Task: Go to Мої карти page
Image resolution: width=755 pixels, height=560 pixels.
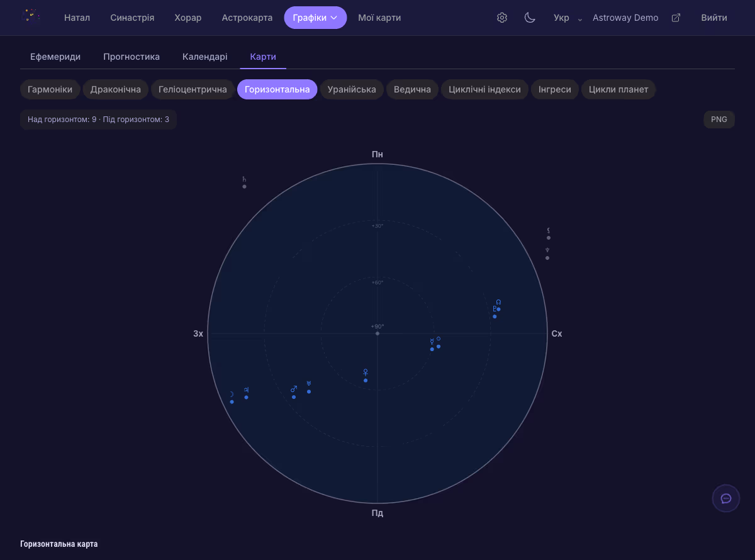Action: [379, 18]
